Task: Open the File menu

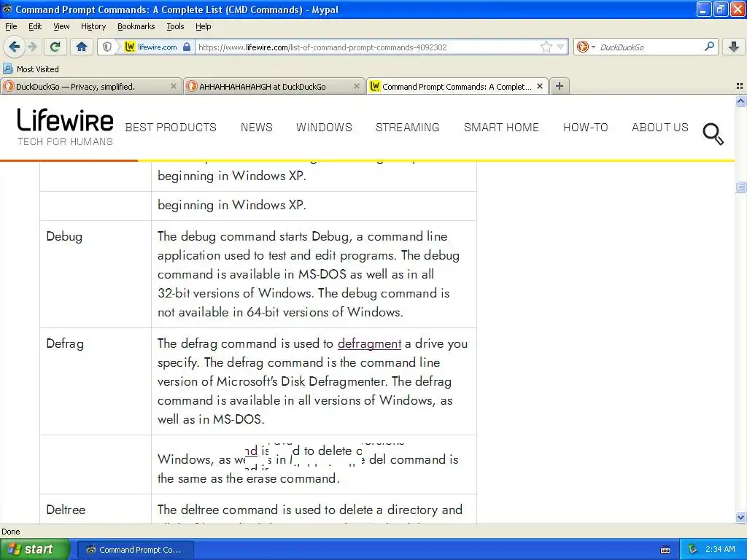Action: (x=11, y=26)
